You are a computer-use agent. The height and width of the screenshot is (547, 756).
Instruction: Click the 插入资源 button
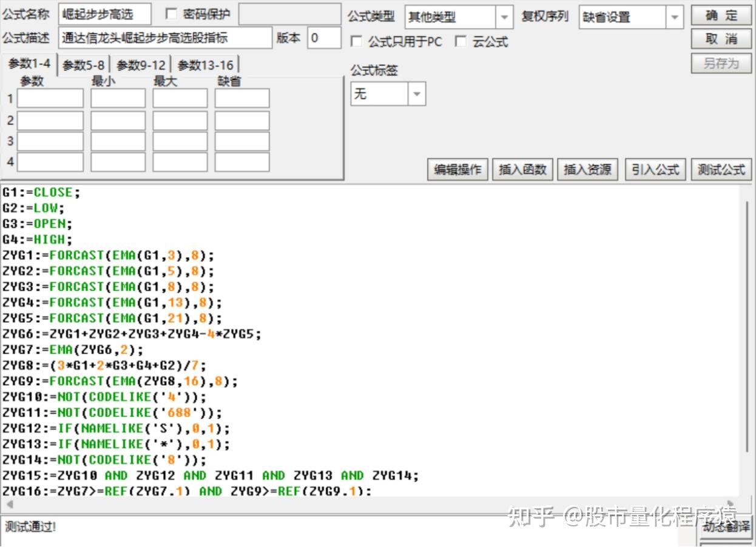(x=587, y=170)
